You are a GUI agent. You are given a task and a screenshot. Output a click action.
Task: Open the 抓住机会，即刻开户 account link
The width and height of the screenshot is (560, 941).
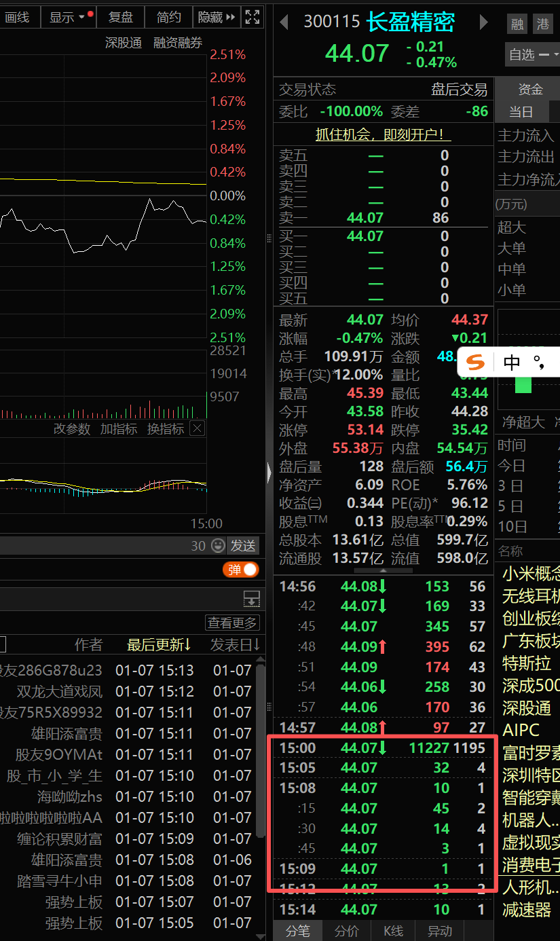pos(384,134)
